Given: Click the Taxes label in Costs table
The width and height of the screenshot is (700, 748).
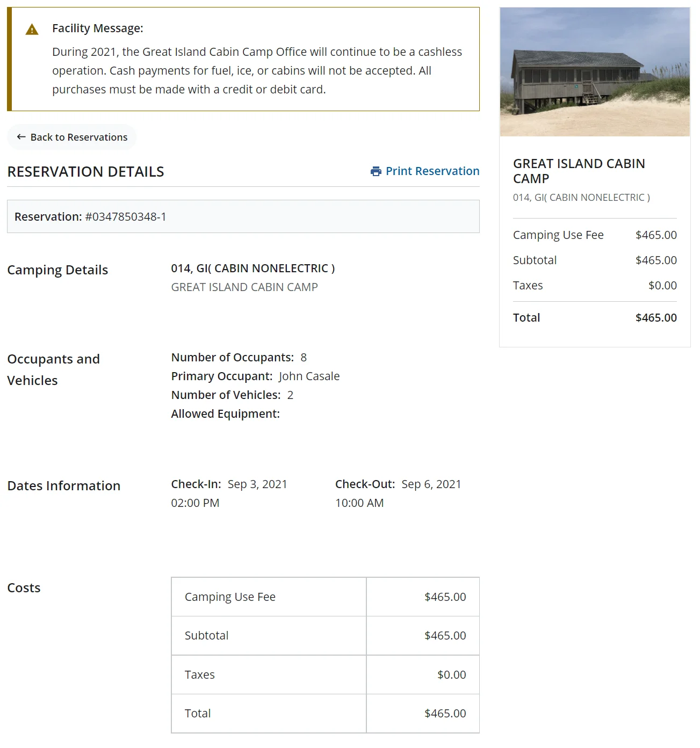Looking at the screenshot, I should tap(200, 675).
